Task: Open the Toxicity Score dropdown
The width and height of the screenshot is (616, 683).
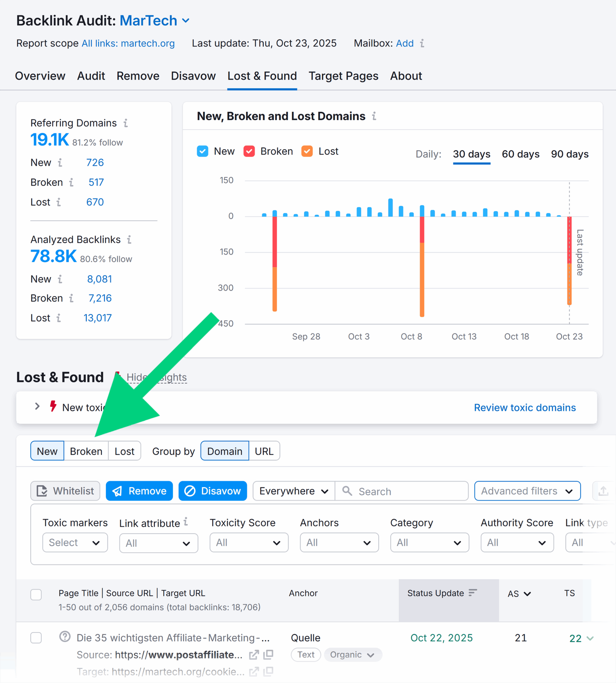Action: pos(249,543)
